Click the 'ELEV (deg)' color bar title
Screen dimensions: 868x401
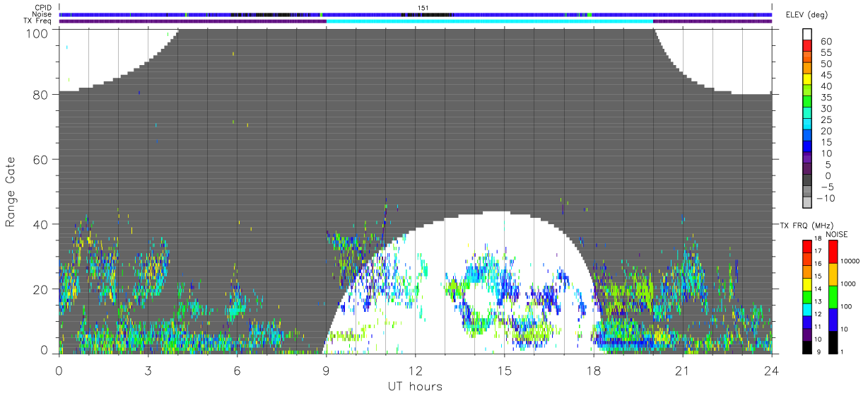807,15
